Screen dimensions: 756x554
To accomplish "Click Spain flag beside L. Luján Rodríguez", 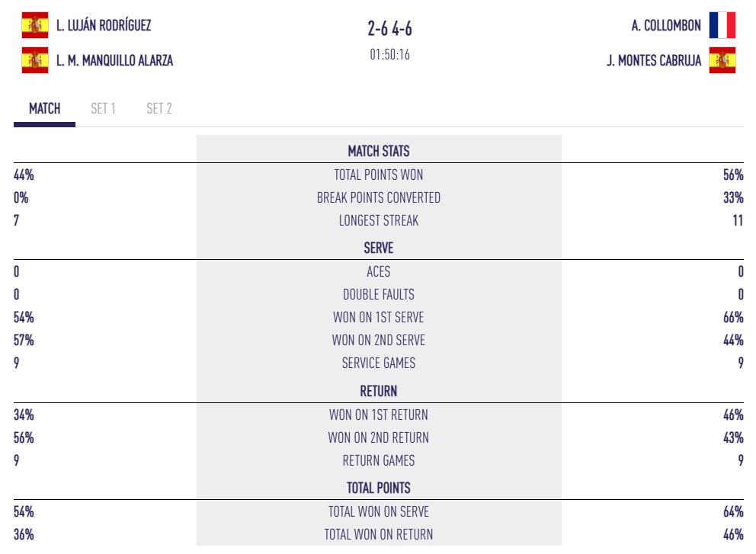I will pyautogui.click(x=35, y=25).
